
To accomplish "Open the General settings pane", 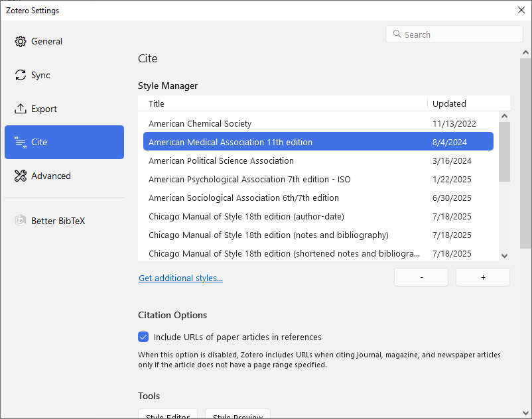I will tap(64, 41).
